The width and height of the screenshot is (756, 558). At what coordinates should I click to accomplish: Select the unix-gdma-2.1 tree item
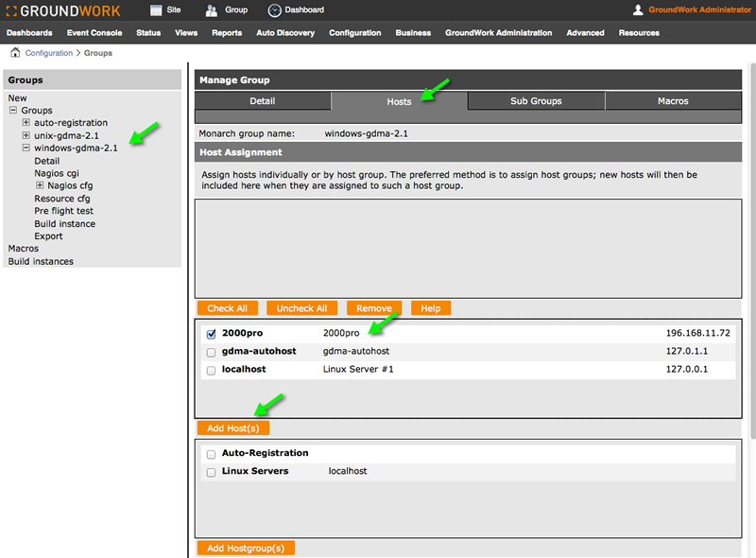click(x=66, y=135)
